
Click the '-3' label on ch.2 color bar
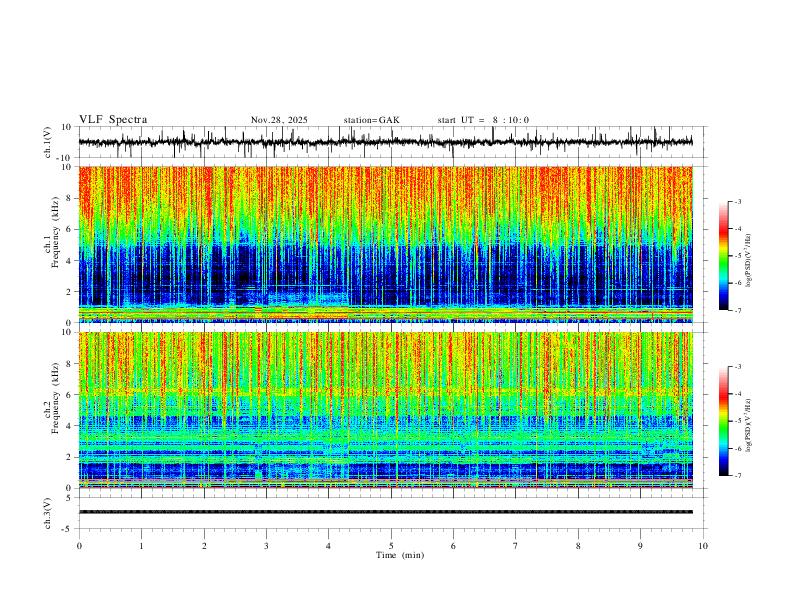point(737,367)
